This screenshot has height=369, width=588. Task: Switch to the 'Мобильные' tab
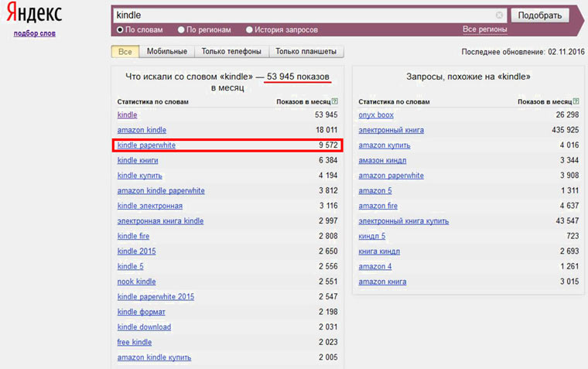(x=167, y=51)
